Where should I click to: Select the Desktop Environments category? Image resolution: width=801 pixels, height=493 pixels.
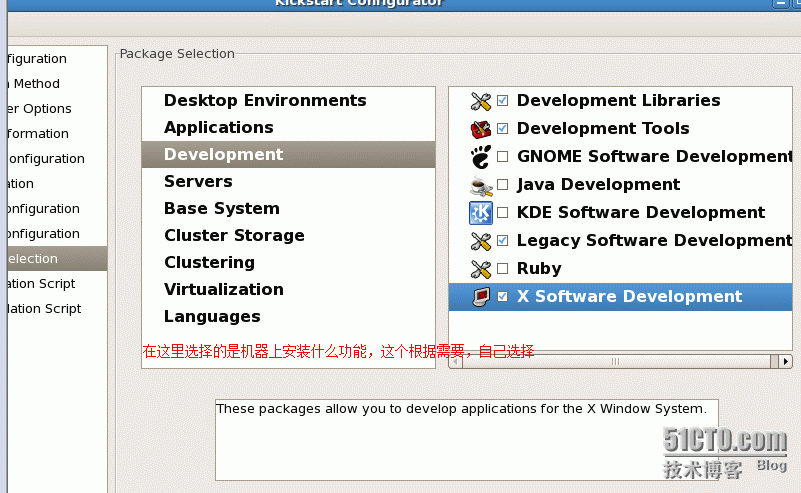pyautogui.click(x=265, y=101)
